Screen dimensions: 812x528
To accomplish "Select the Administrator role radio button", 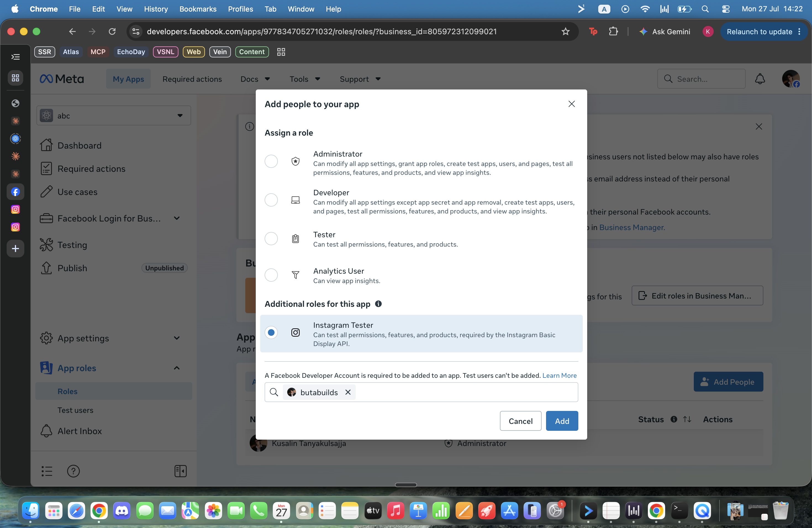I will click(x=271, y=161).
